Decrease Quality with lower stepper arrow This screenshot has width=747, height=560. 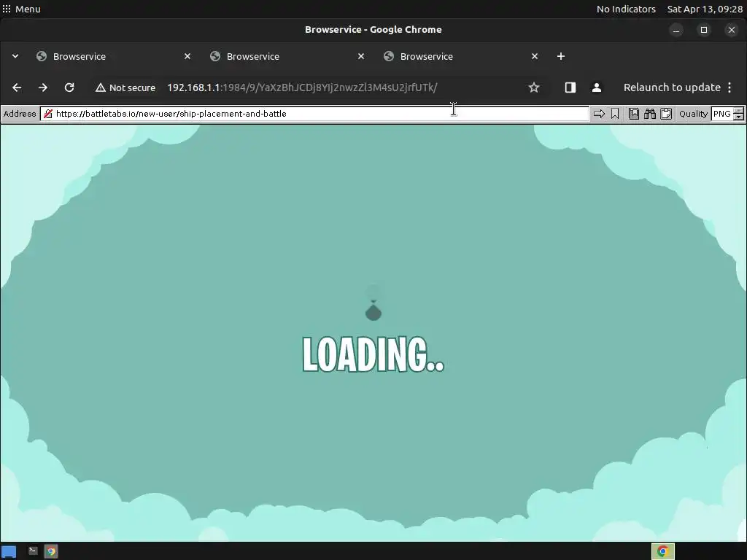pyautogui.click(x=738, y=117)
